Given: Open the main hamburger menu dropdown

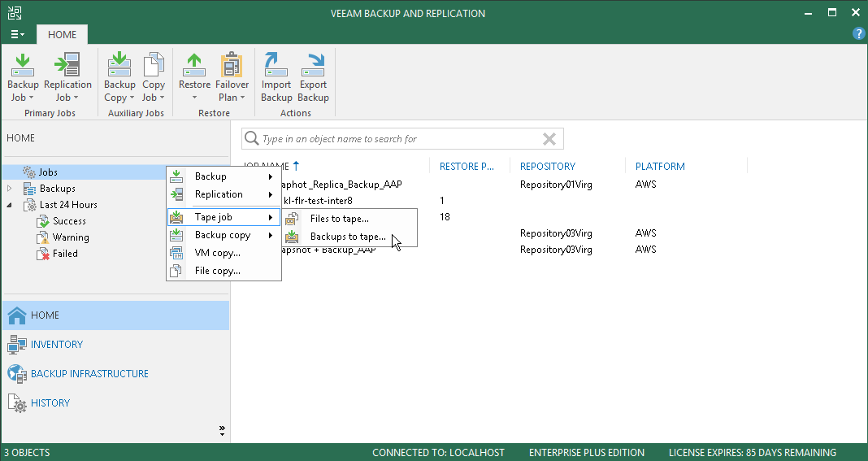Looking at the screenshot, I should click(x=18, y=34).
